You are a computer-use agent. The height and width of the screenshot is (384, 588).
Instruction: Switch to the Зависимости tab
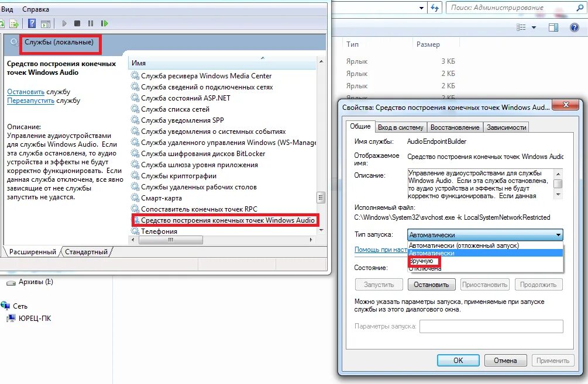coord(506,127)
